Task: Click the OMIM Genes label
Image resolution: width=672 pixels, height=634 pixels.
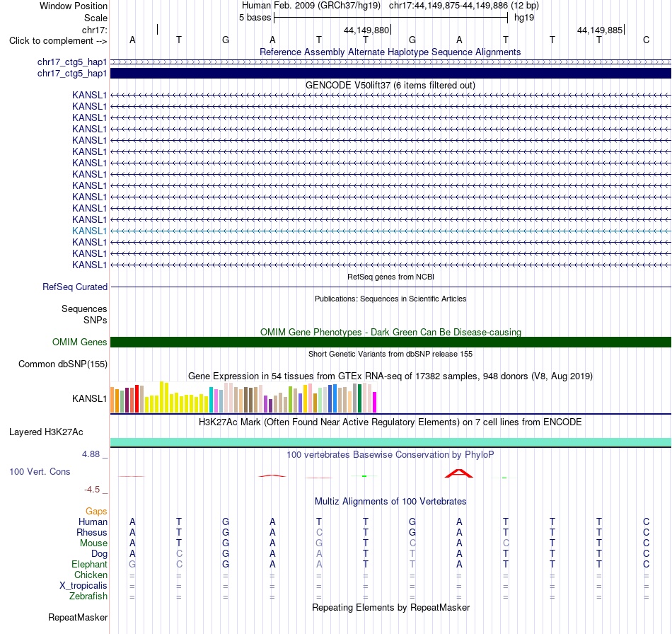Action: (79, 342)
